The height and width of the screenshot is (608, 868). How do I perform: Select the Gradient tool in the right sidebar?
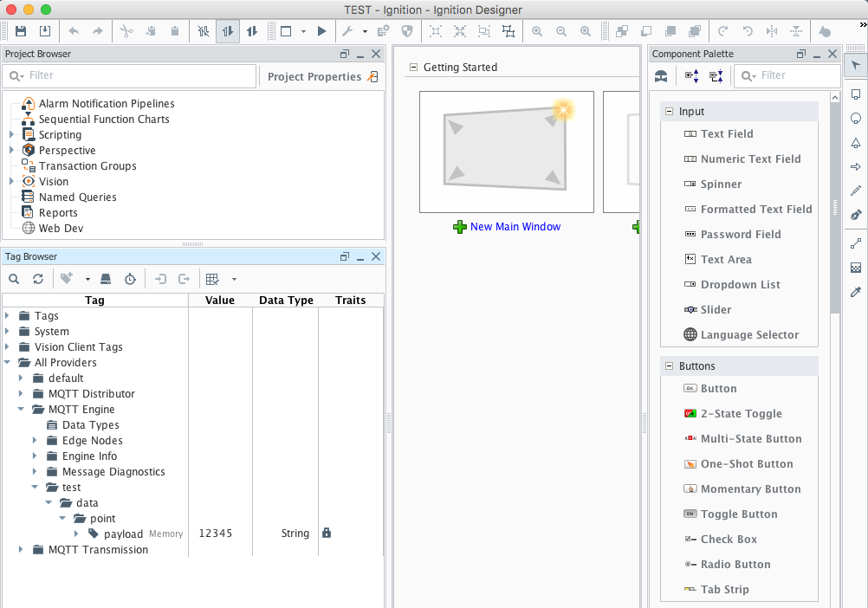pos(856,268)
